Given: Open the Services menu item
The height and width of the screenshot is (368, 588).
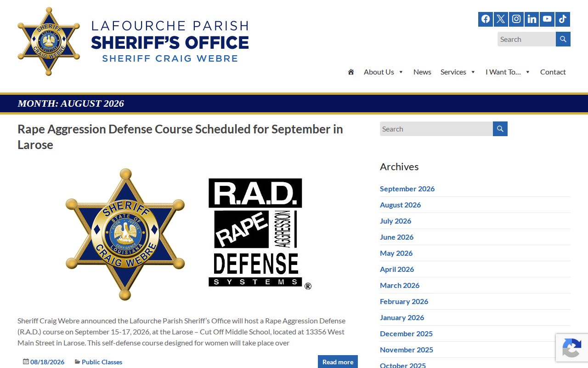Looking at the screenshot, I should (x=453, y=72).
